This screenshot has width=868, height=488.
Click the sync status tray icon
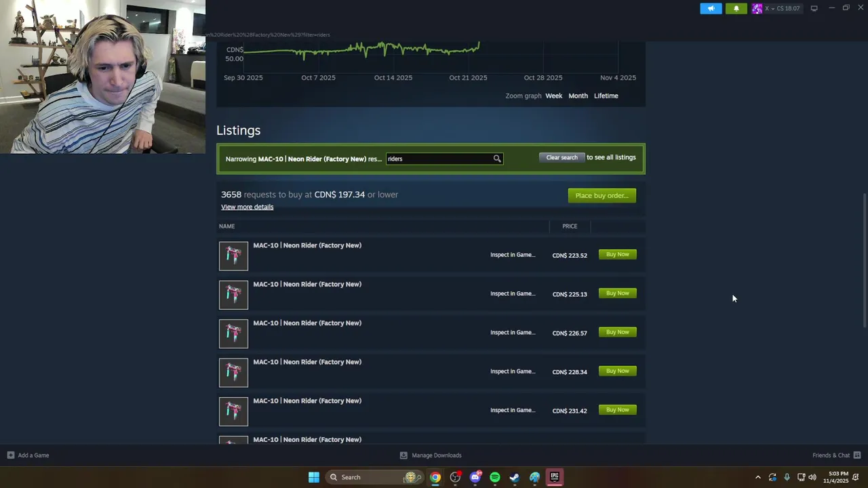point(772,477)
